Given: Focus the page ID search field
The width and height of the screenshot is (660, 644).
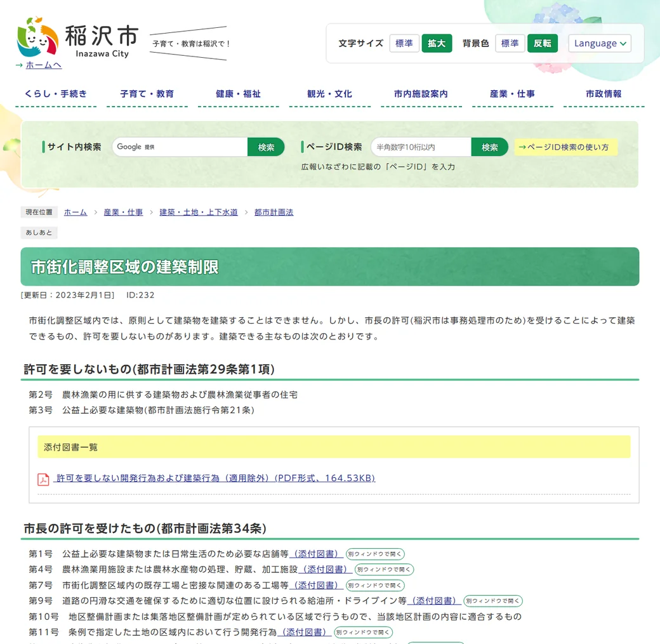Looking at the screenshot, I should [x=421, y=147].
